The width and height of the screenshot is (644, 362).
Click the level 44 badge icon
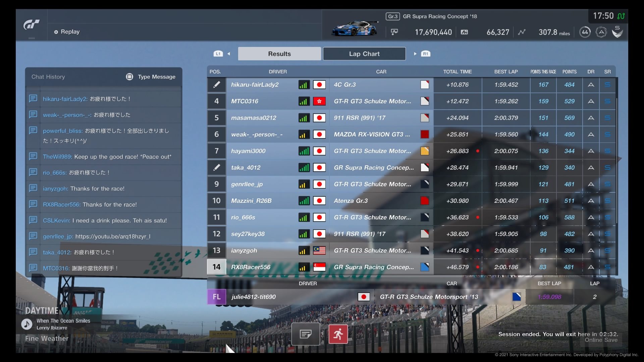point(585,32)
